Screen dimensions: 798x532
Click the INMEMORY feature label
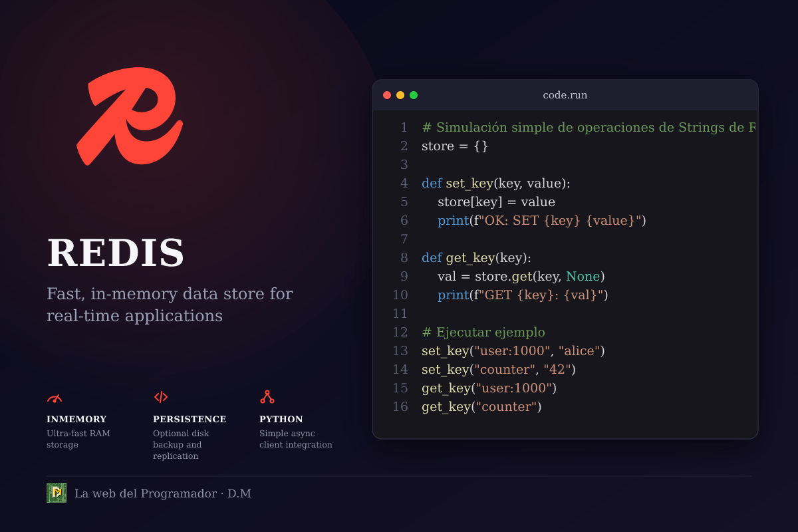(76, 420)
